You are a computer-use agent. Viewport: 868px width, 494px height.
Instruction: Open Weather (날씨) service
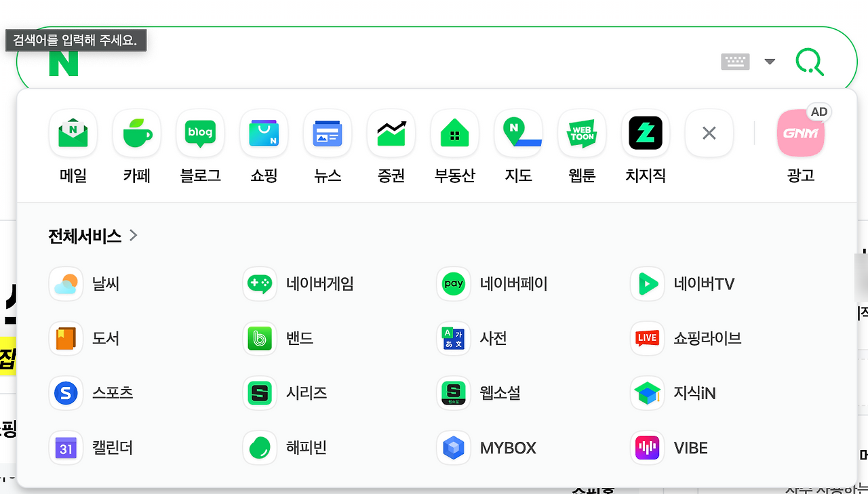[84, 284]
